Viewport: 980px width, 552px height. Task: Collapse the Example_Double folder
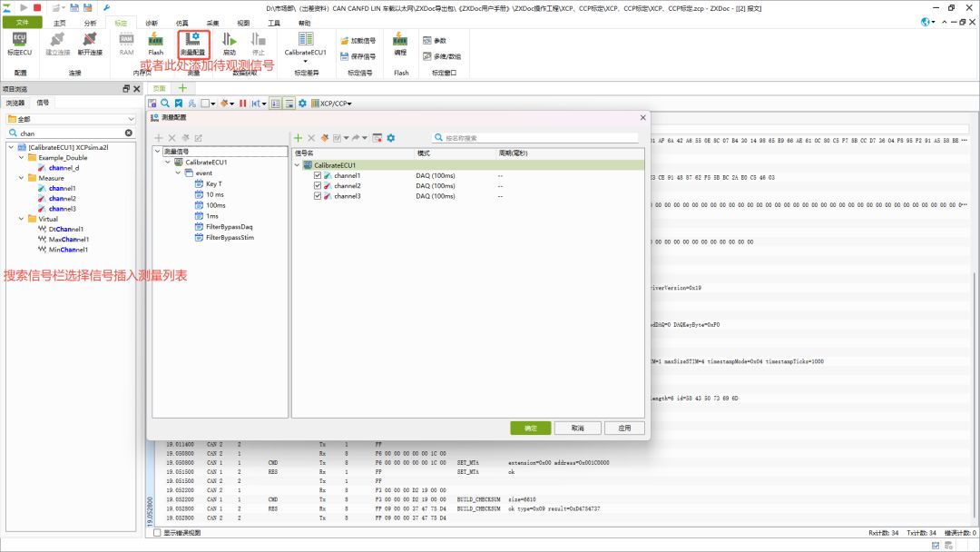click(x=22, y=158)
